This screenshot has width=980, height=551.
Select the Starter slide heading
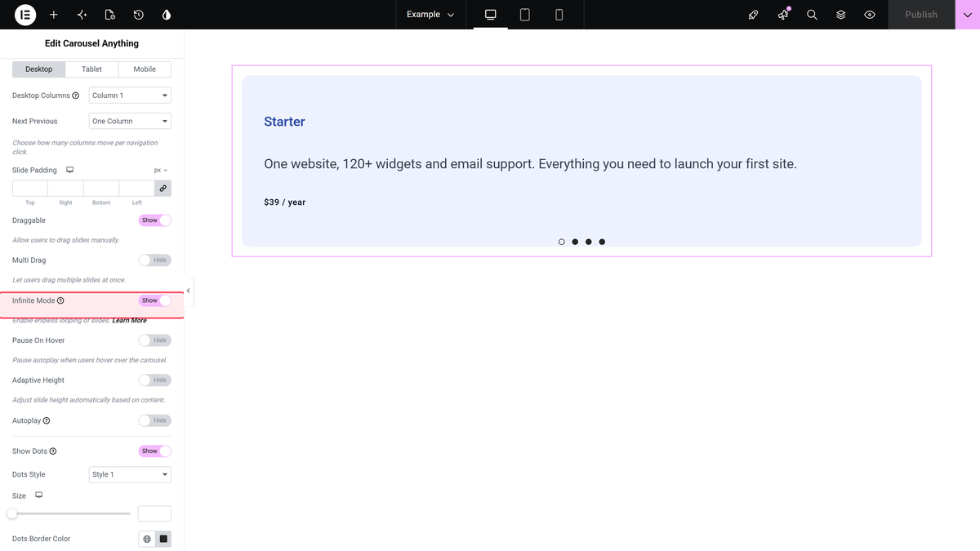point(284,122)
